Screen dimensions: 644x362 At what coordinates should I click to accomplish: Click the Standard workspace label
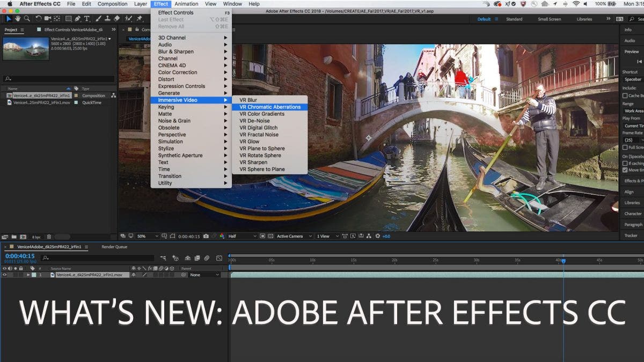point(514,18)
